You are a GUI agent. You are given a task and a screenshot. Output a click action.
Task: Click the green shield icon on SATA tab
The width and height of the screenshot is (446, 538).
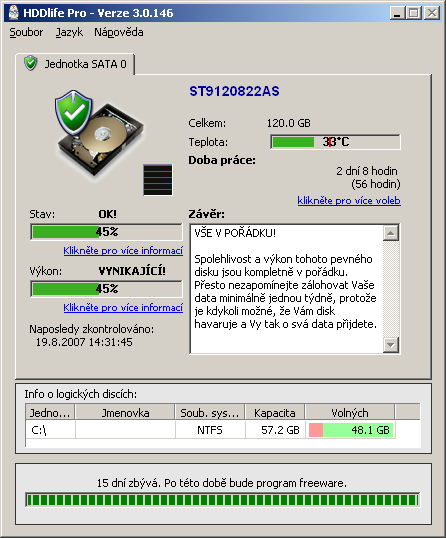31,63
